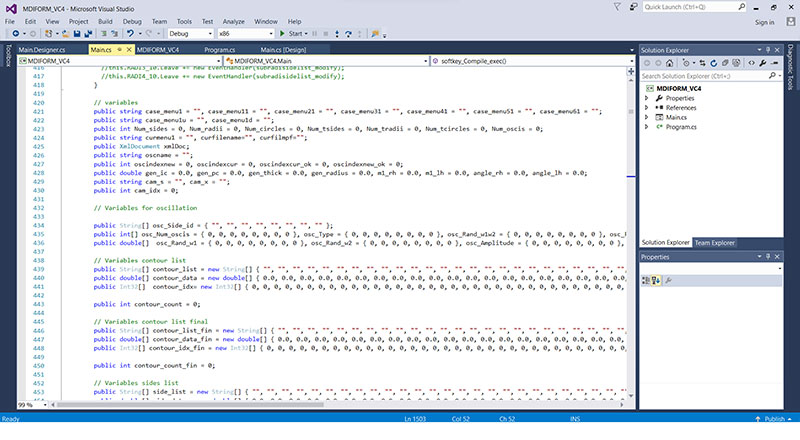Click the Open File folder icon

coord(65,34)
